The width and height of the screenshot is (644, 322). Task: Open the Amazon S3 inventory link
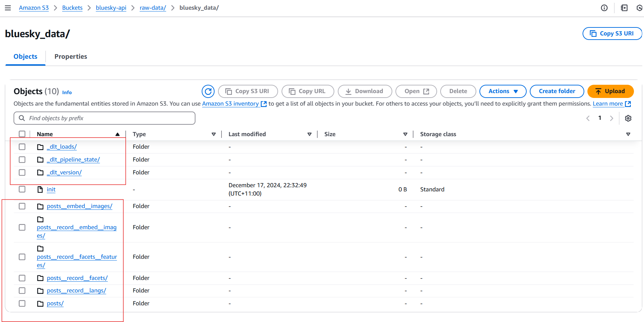pos(231,104)
